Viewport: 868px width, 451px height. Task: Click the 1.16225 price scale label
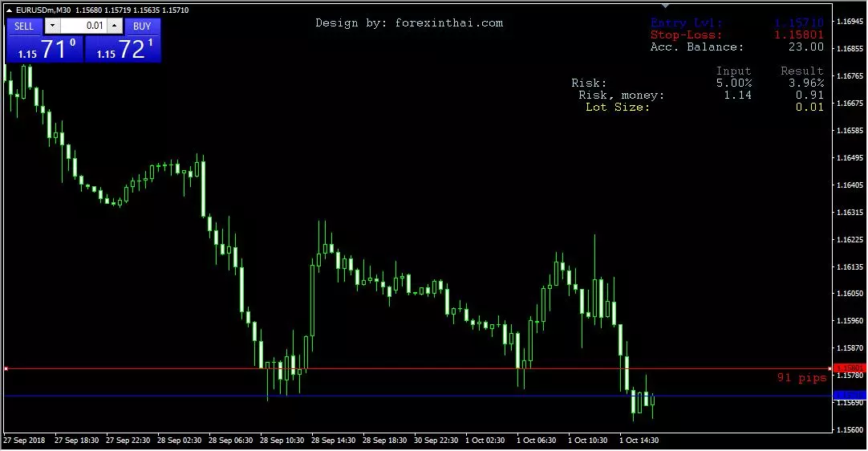click(850, 240)
